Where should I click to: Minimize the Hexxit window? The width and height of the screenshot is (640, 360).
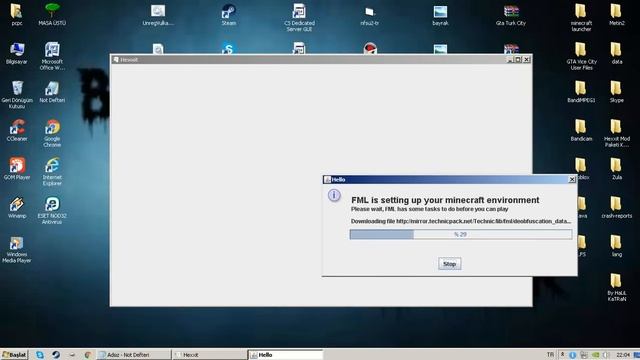tap(509, 60)
